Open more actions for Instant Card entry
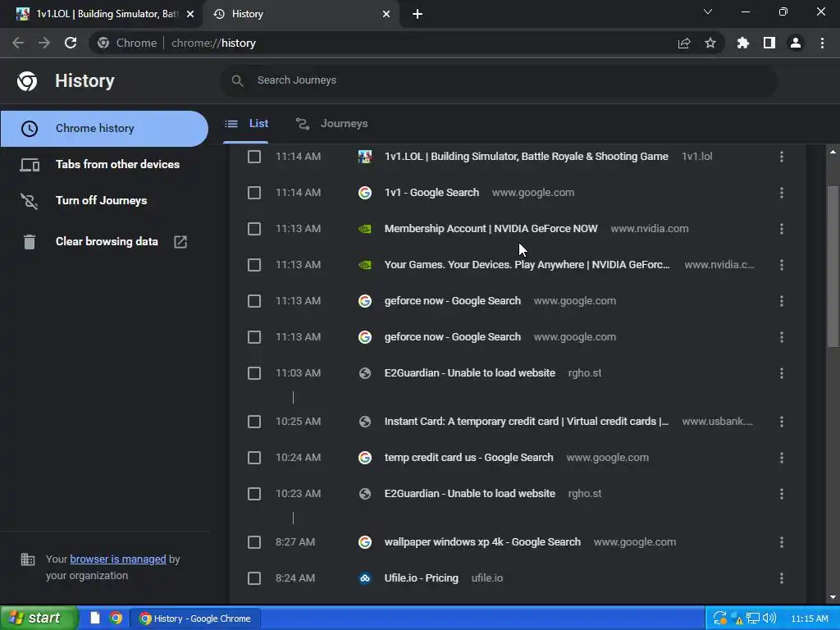Screen dimensions: 840x630 (782, 422)
